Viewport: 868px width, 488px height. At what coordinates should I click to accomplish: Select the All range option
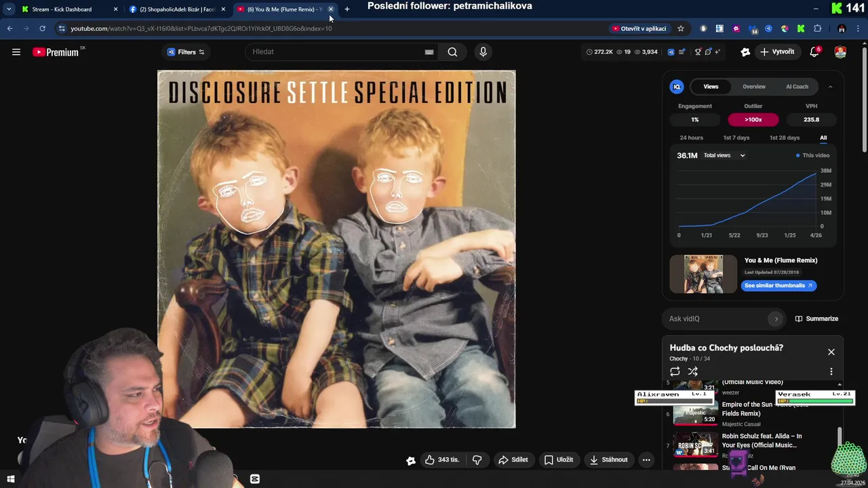[823, 138]
